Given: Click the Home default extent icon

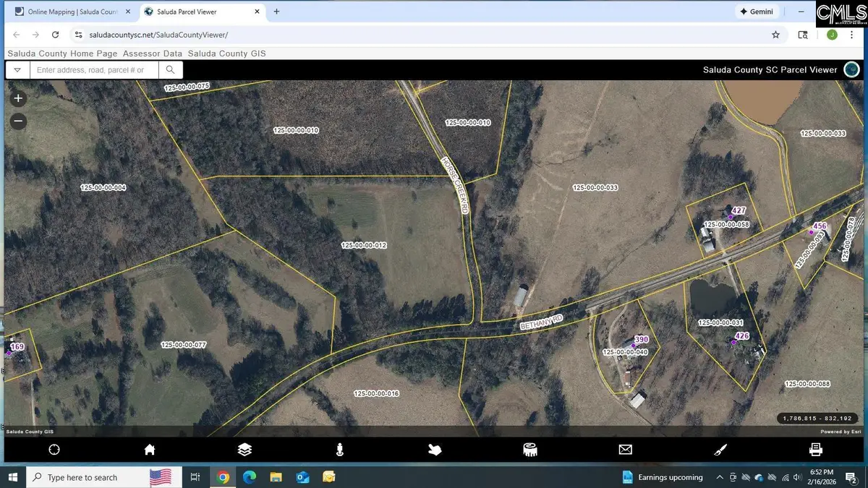Looking at the screenshot, I should (149, 450).
